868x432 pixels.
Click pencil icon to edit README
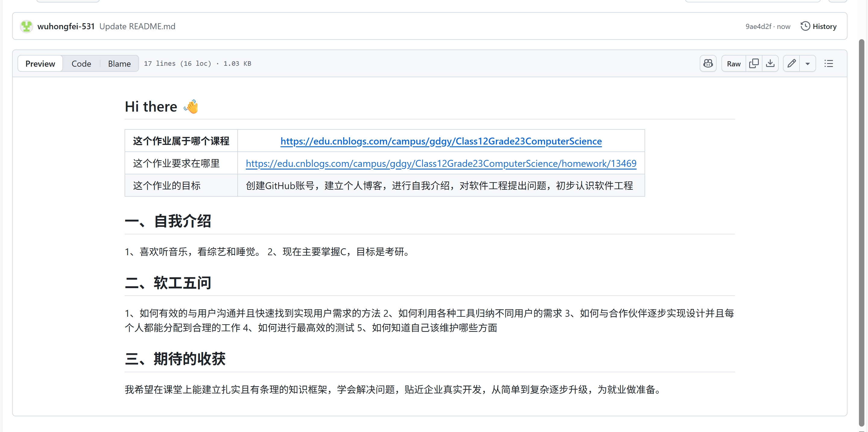pos(791,63)
